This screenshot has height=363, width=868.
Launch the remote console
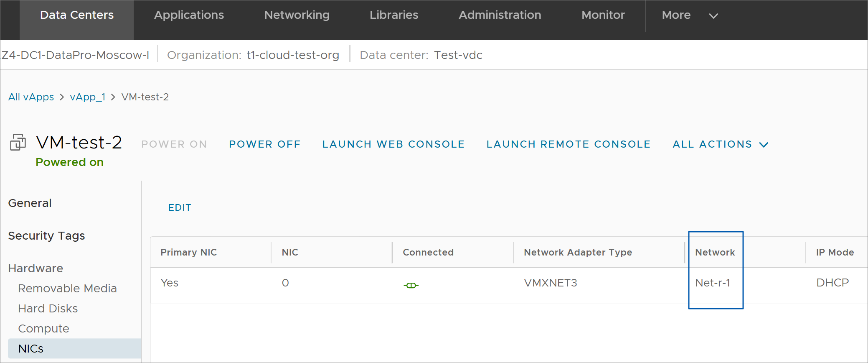tap(569, 144)
